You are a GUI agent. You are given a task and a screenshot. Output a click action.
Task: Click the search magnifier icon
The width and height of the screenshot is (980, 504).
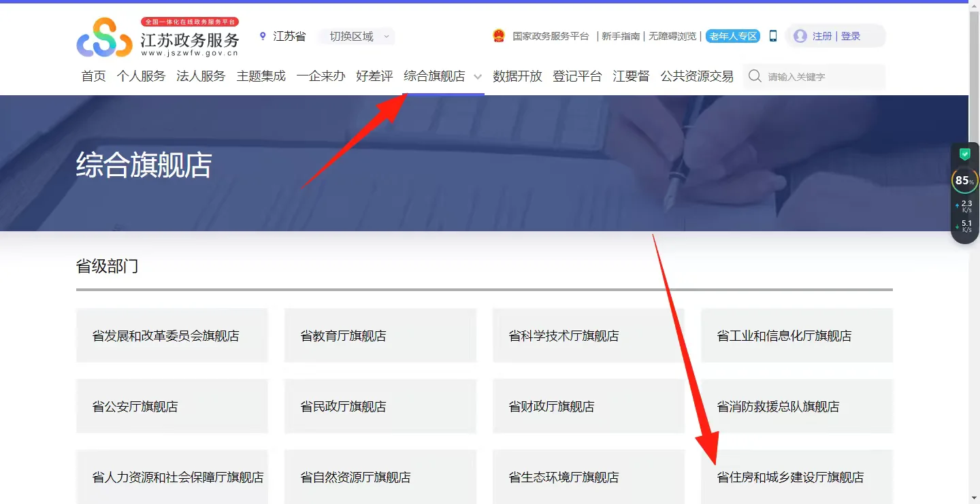[755, 76]
